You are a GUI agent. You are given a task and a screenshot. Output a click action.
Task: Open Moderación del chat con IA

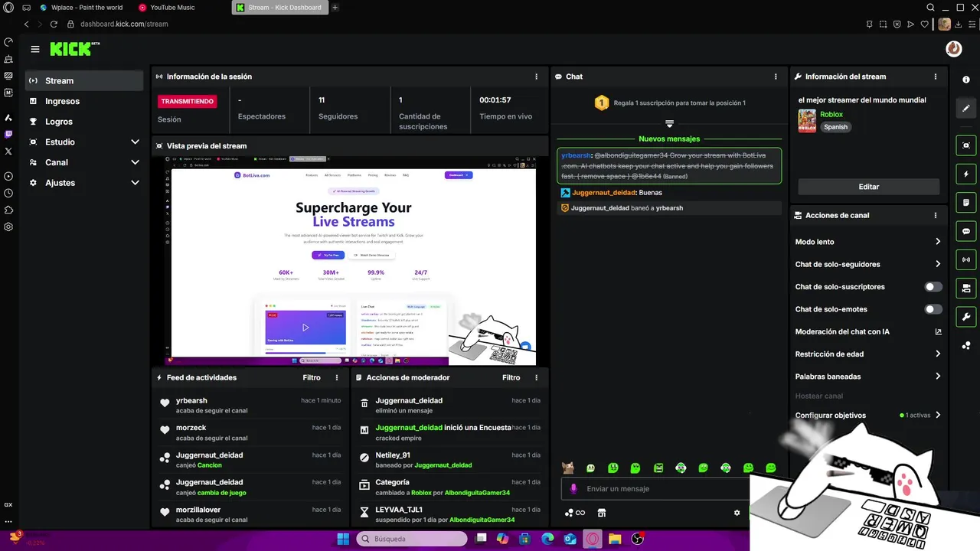(868, 332)
